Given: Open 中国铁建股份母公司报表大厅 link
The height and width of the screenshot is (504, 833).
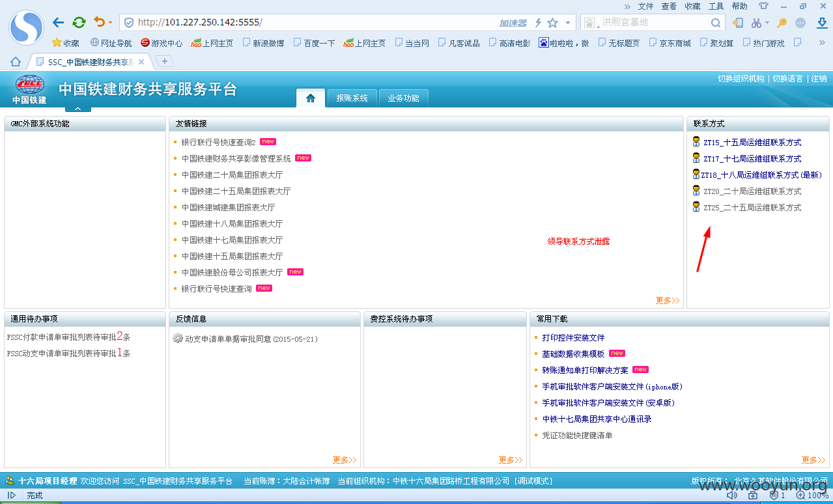Looking at the screenshot, I should [233, 272].
